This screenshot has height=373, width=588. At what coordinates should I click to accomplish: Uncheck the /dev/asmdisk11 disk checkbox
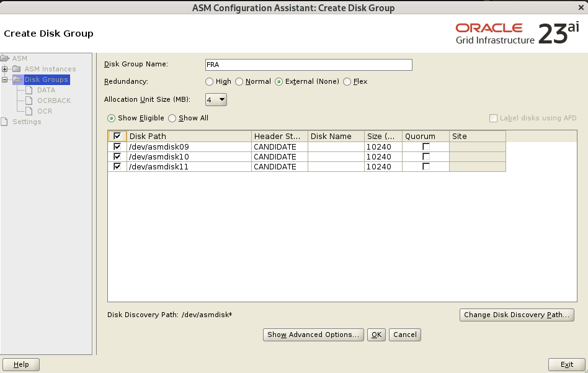click(117, 166)
